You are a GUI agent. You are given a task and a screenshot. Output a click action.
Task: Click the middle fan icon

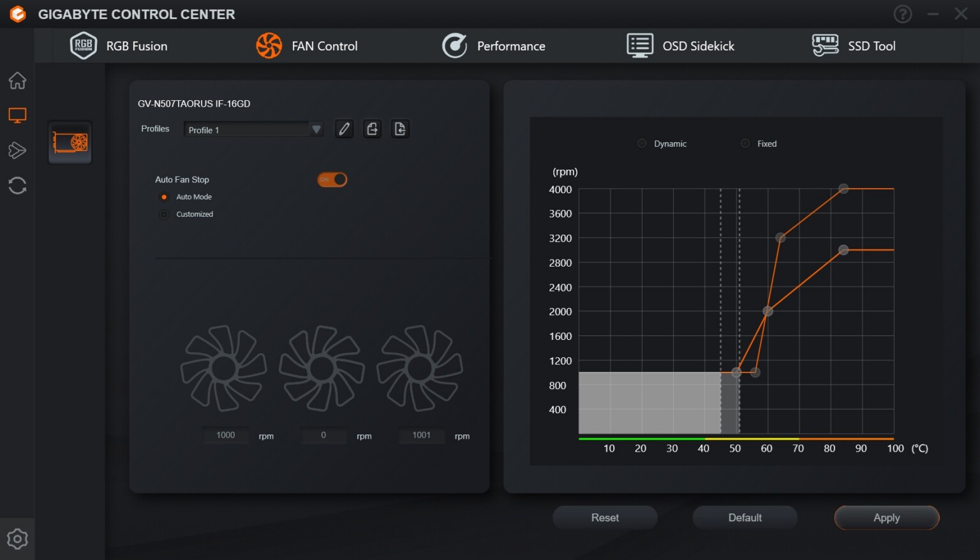(x=322, y=368)
